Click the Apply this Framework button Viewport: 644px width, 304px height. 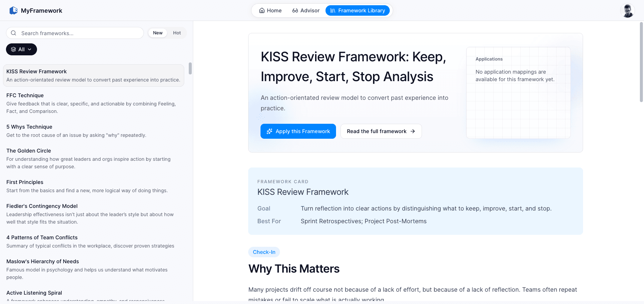click(298, 131)
